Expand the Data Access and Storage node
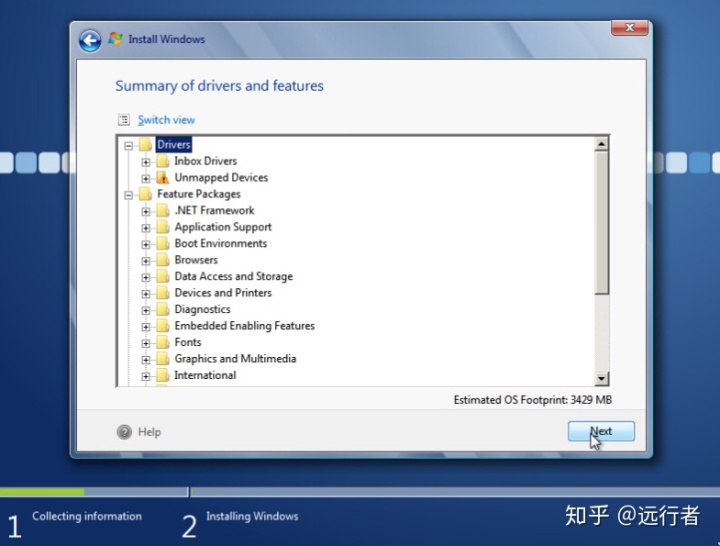 click(146, 277)
